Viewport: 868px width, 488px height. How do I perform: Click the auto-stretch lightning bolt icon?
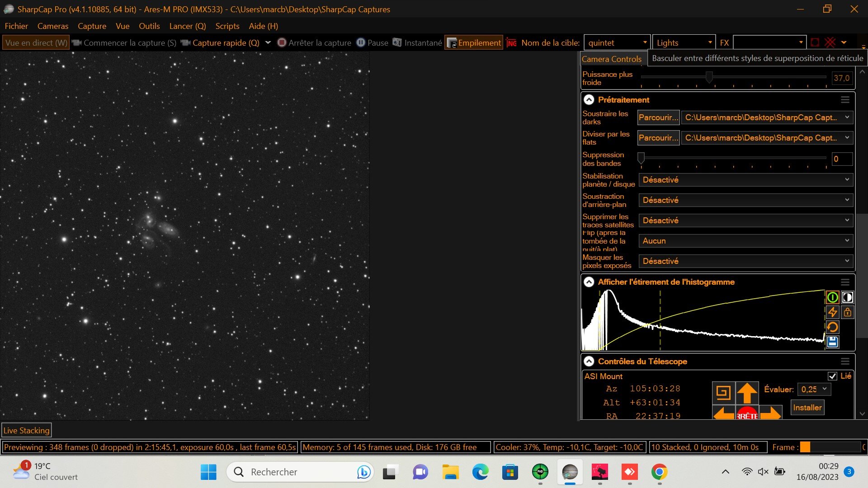point(832,312)
